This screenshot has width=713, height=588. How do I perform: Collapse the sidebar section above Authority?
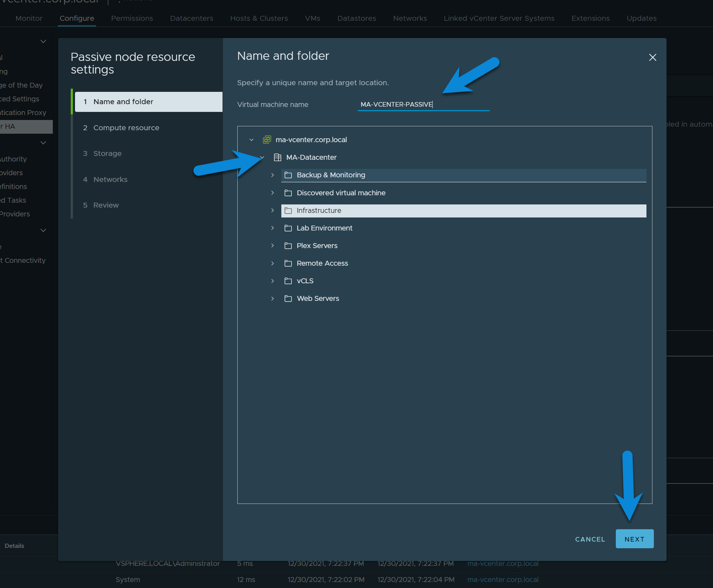click(x=43, y=143)
